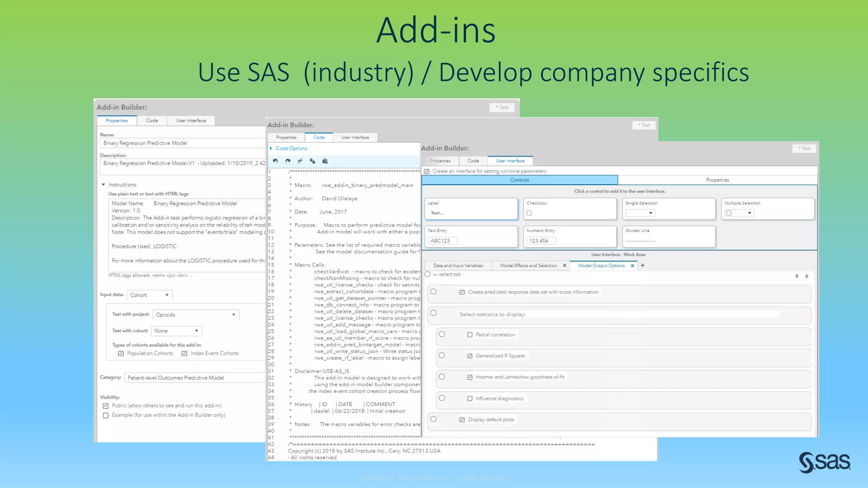Add a Multiple Selection control

[x=768, y=209]
